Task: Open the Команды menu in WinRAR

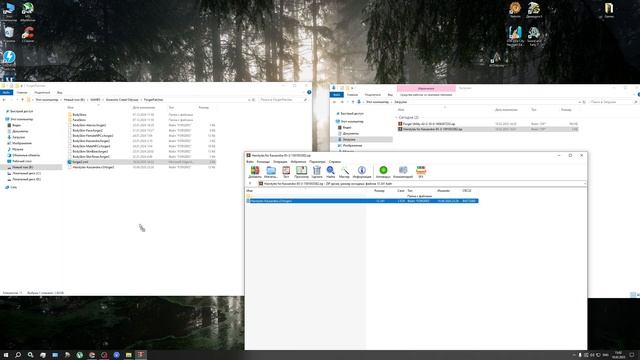Action: (x=263, y=162)
